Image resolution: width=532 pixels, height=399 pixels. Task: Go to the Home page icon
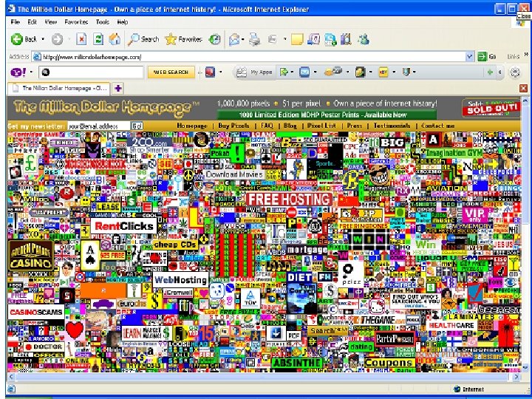click(115, 39)
